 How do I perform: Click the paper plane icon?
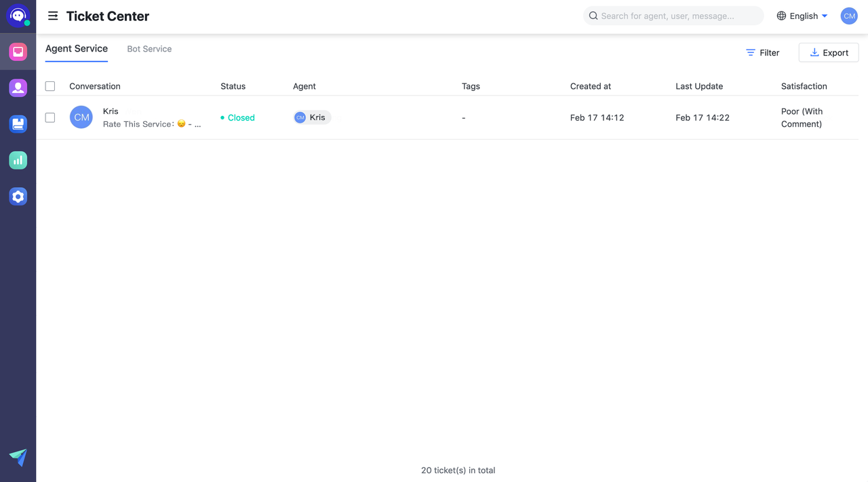click(18, 457)
